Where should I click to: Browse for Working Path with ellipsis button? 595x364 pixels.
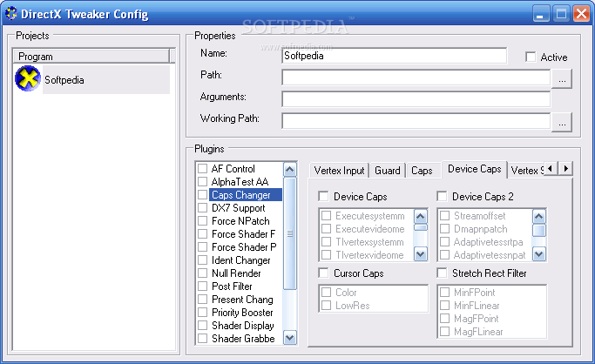pyautogui.click(x=562, y=123)
